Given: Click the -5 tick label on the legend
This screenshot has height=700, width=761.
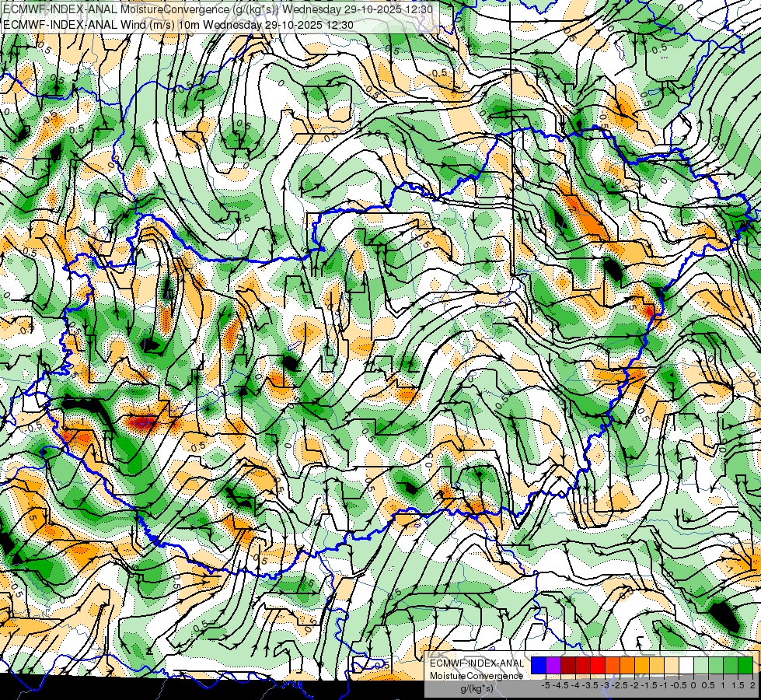Looking at the screenshot, I should [546, 685].
